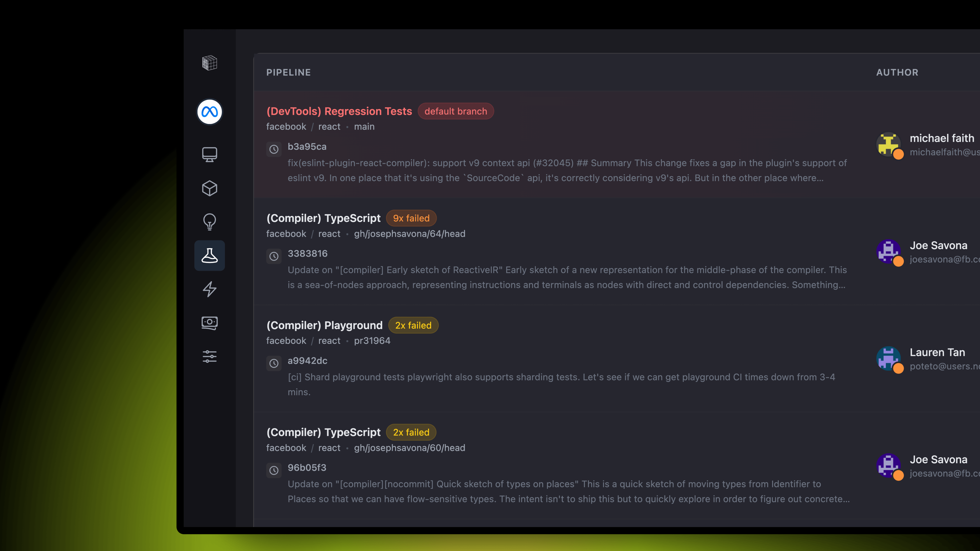Open the lightbulb insights icon
This screenshot has height=551, width=980.
tap(209, 222)
